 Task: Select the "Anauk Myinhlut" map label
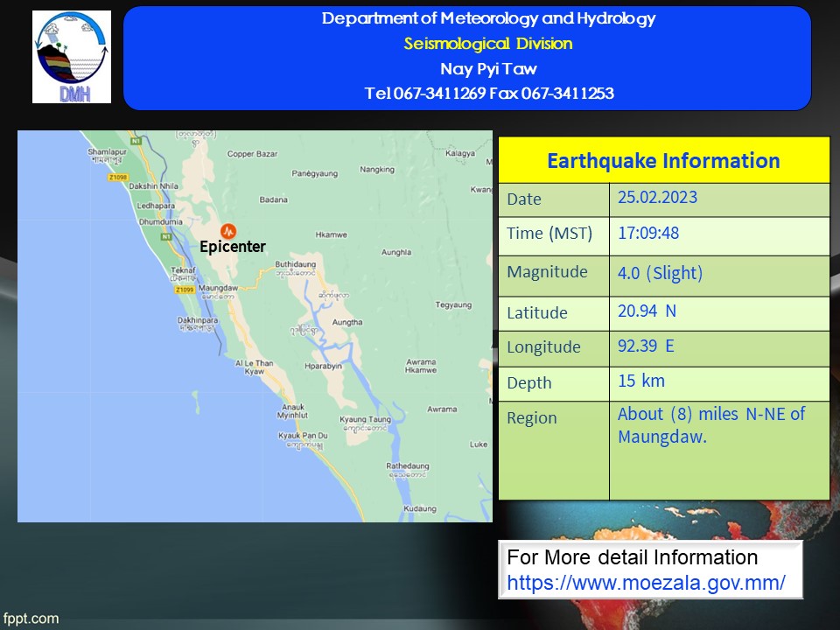pyautogui.click(x=292, y=411)
